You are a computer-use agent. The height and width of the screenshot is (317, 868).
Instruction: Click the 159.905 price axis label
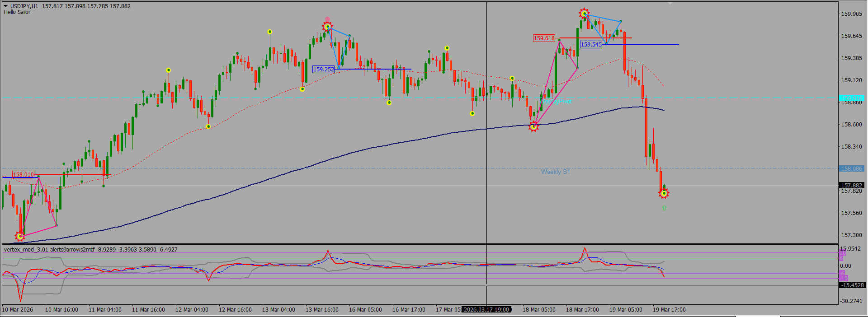pos(851,14)
